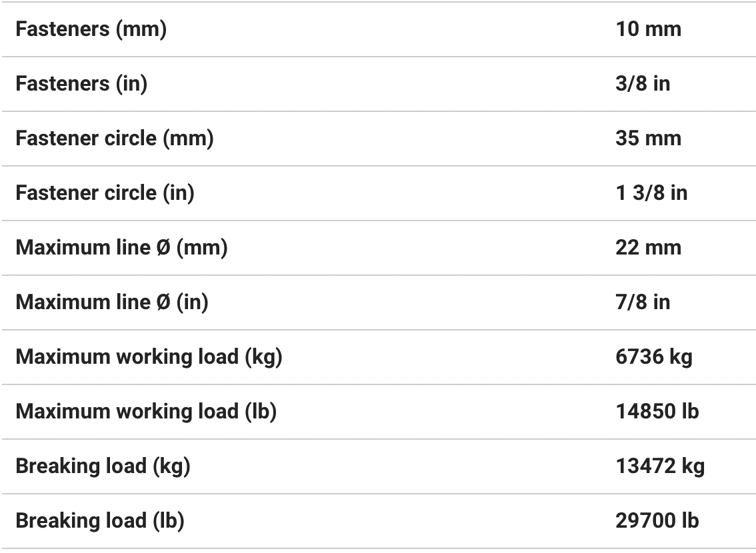Click the Fastener circle (mm) label
The width and height of the screenshot is (756, 553).
point(114,139)
